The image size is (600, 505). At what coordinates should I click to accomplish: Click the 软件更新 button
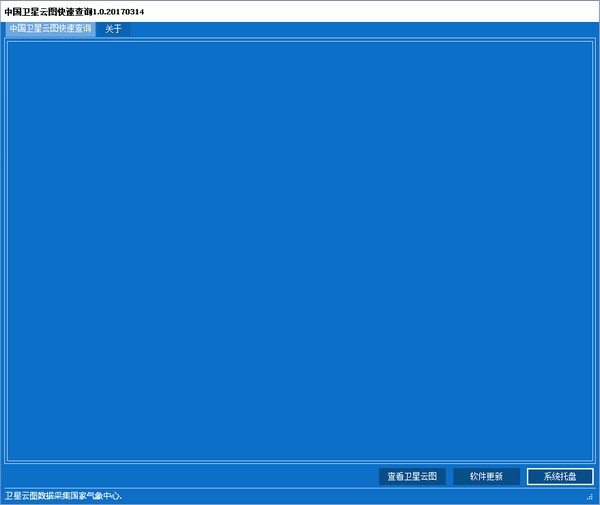point(486,476)
